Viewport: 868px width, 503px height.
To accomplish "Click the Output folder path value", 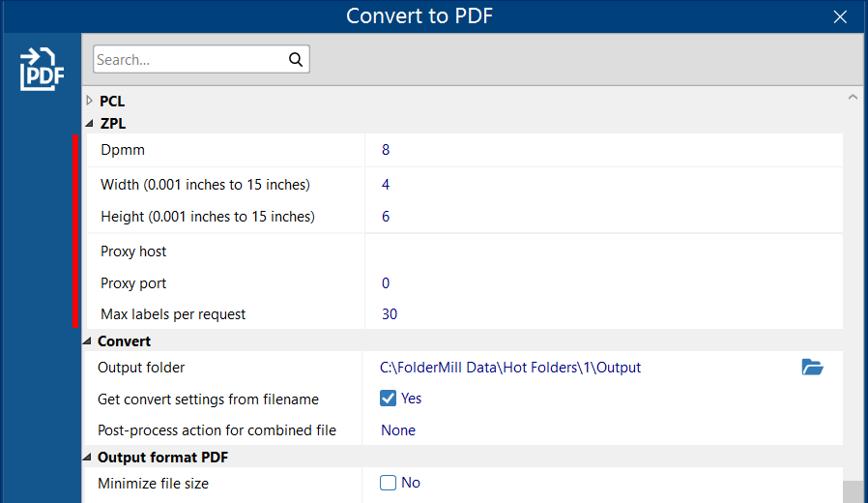I will coord(509,368).
